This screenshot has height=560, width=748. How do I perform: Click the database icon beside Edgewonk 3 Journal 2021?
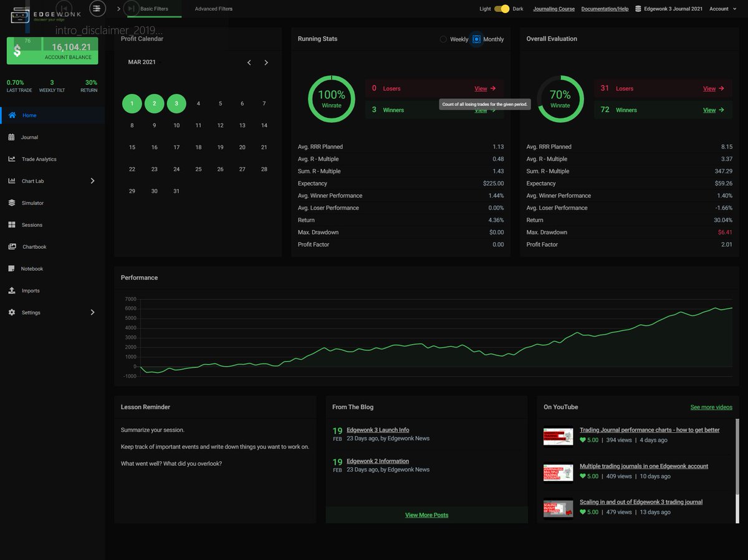point(638,9)
